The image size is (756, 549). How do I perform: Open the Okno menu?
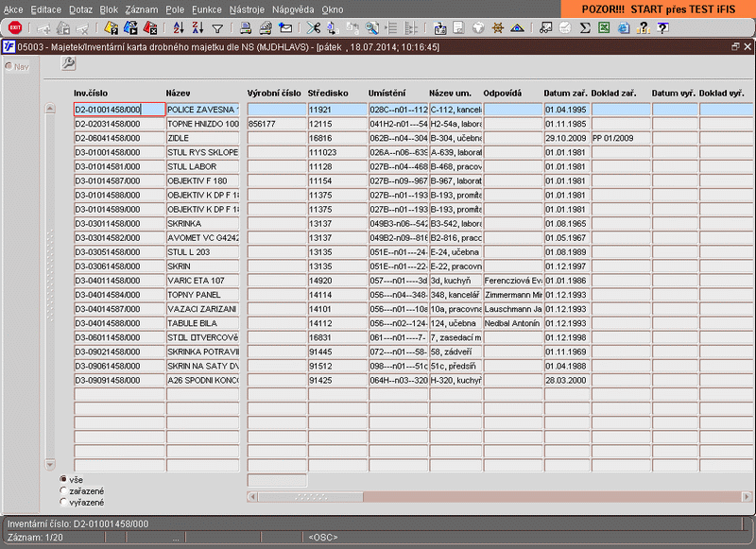[x=333, y=9]
